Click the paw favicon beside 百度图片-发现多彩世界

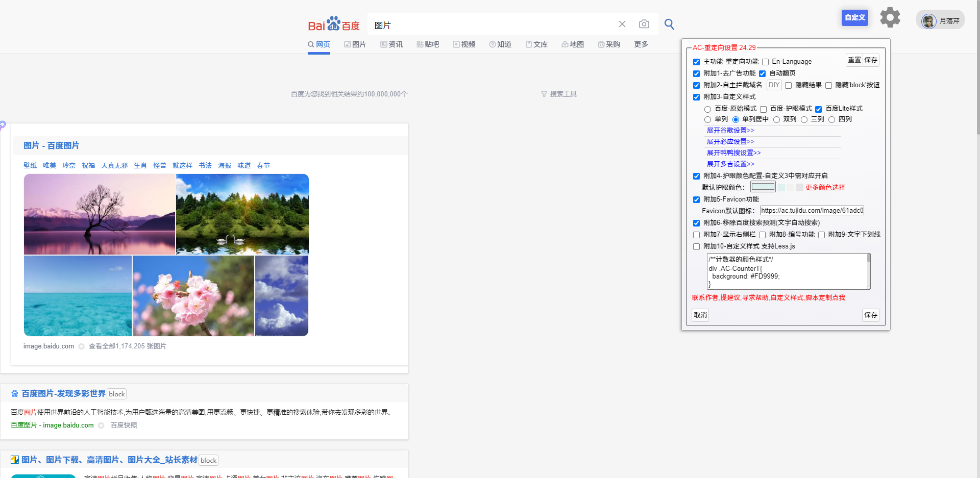pos(15,393)
